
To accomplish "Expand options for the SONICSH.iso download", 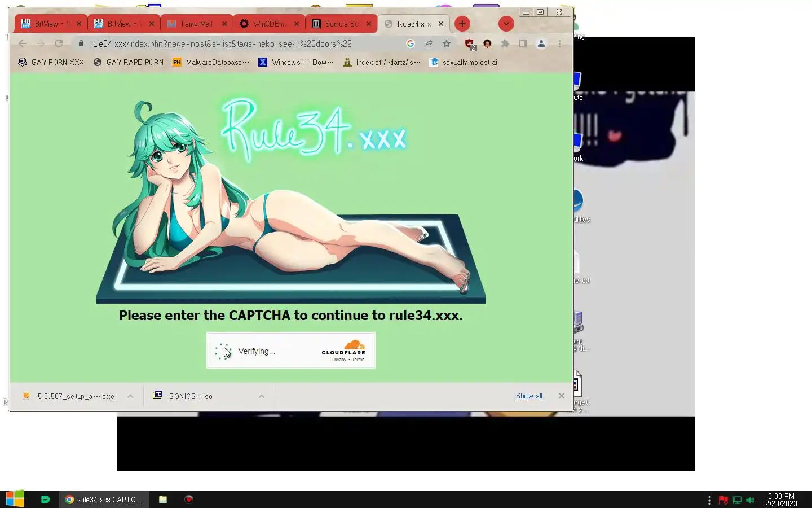I will point(262,396).
